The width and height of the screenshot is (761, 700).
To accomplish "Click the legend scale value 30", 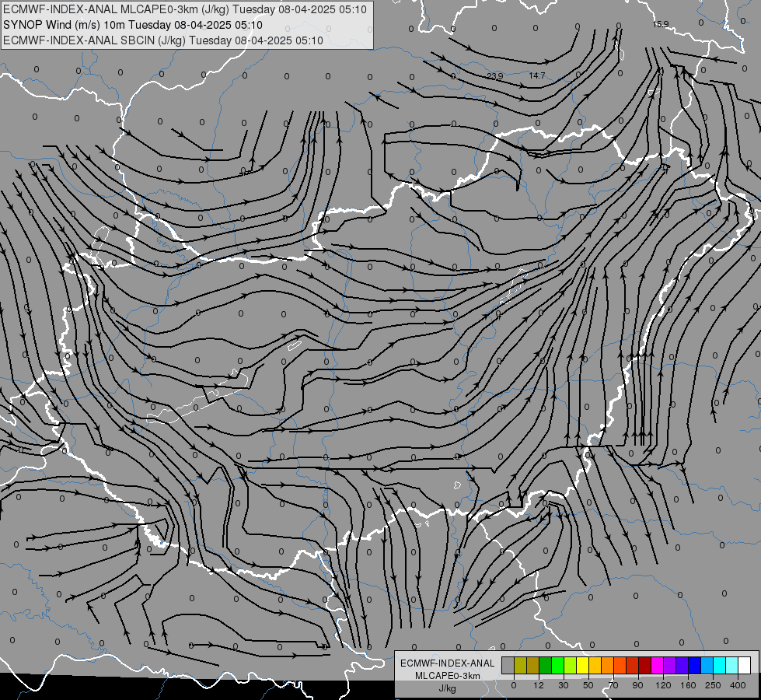I will (564, 686).
